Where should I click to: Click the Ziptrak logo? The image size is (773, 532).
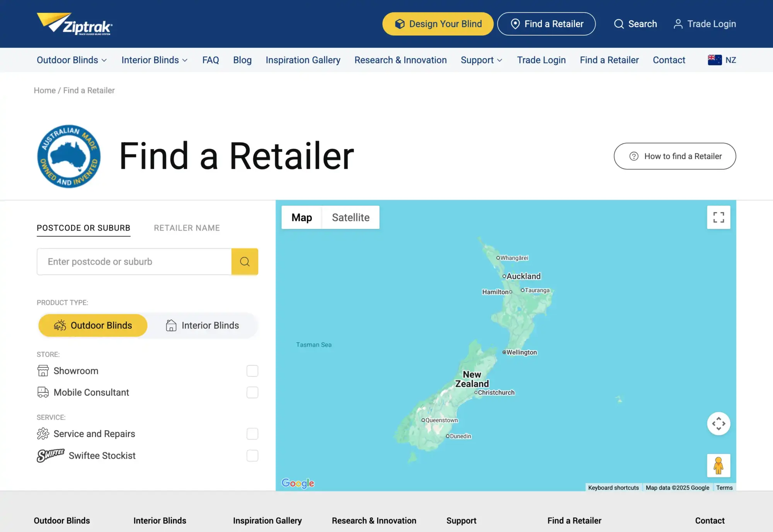click(75, 24)
